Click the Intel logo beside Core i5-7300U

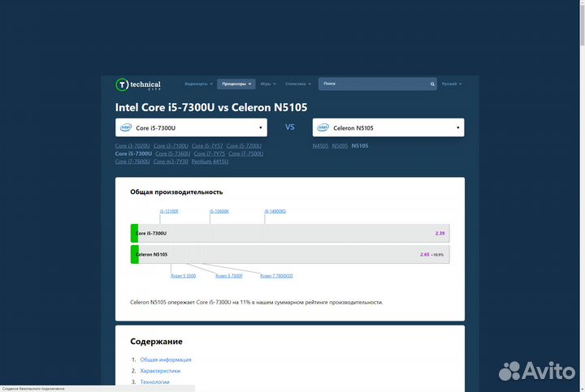pos(126,127)
